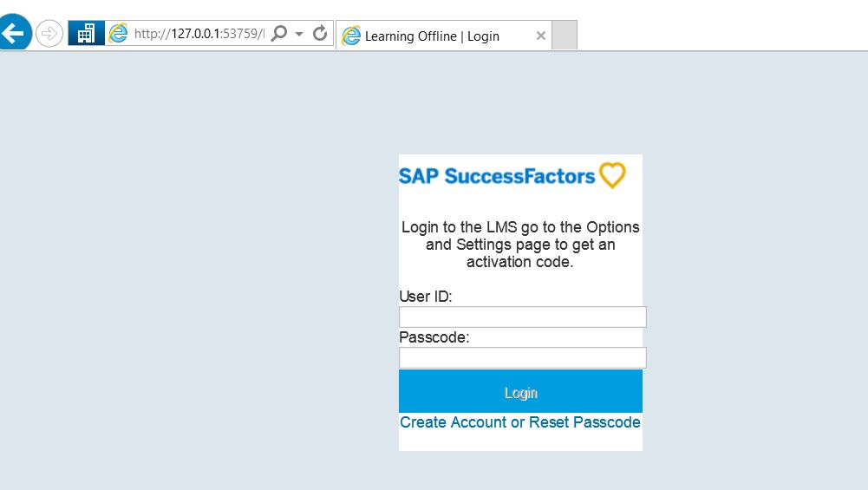The width and height of the screenshot is (868, 490).
Task: Close the Learning Offline | Login tab
Action: [541, 36]
